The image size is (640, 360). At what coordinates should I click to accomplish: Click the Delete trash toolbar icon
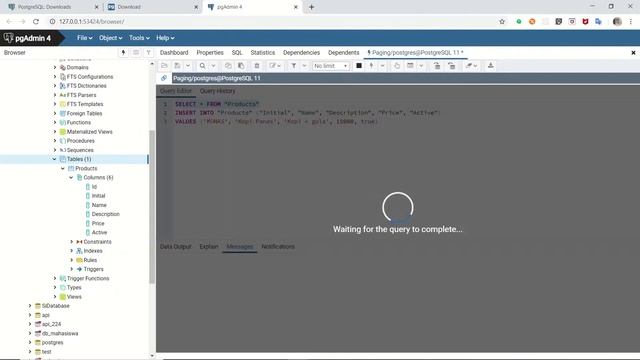(x=257, y=66)
